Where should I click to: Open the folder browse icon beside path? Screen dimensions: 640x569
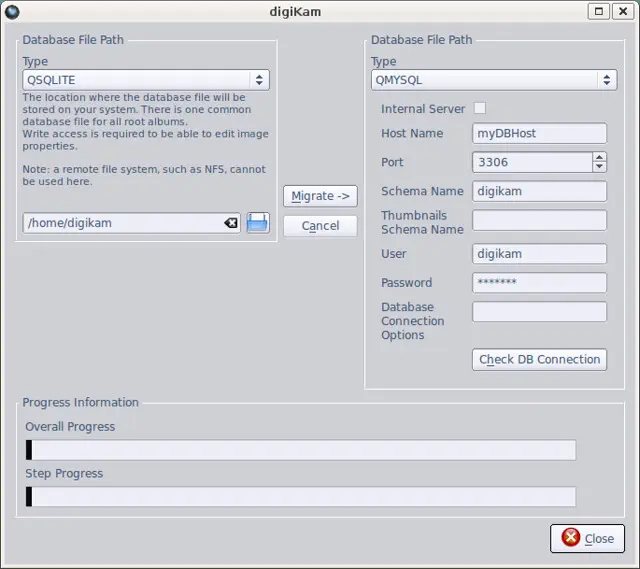point(258,223)
